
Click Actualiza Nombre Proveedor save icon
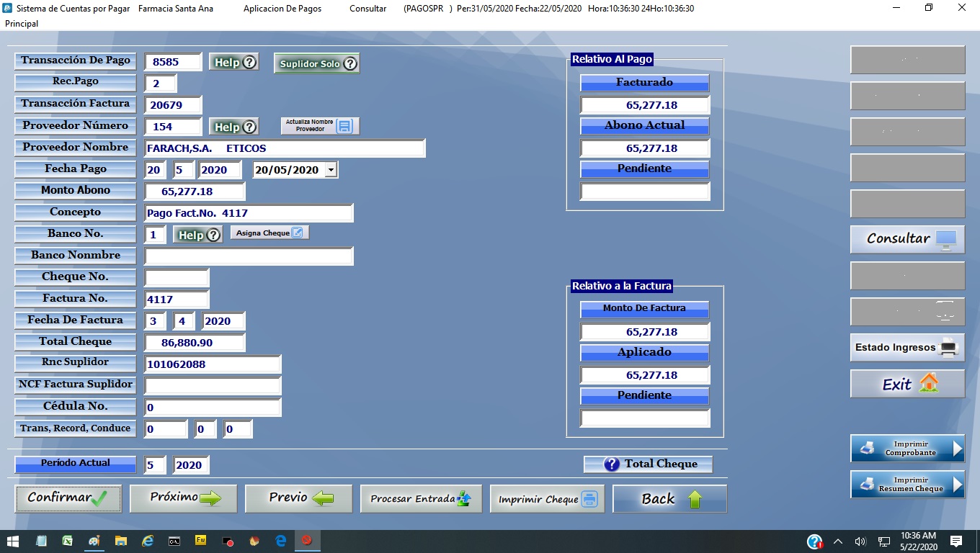pos(344,126)
